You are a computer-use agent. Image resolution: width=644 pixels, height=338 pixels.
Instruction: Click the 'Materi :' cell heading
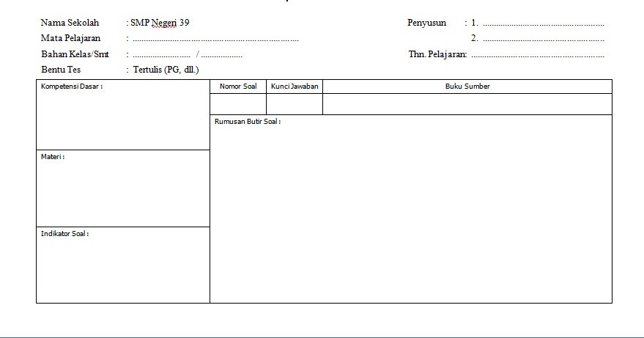coord(53,157)
